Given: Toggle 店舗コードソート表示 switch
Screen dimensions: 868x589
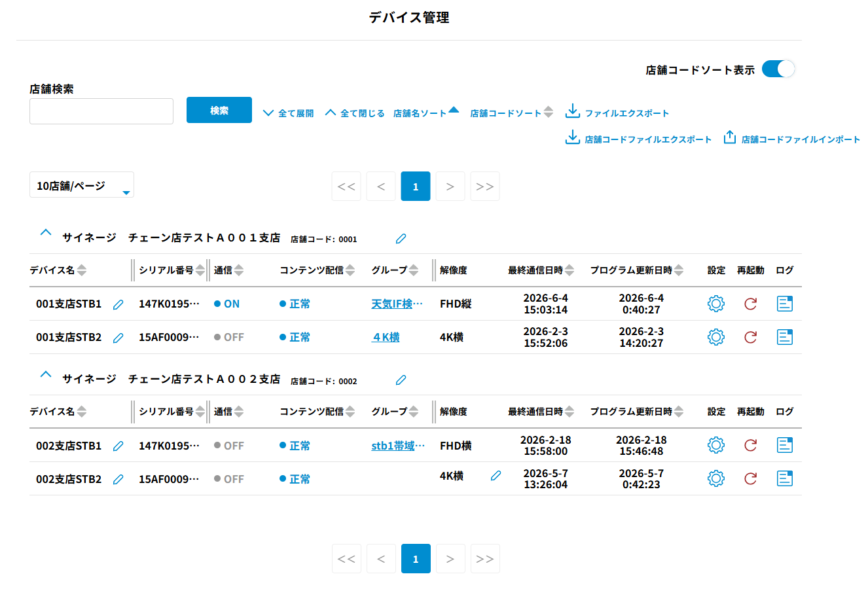Looking at the screenshot, I should tap(778, 69).
